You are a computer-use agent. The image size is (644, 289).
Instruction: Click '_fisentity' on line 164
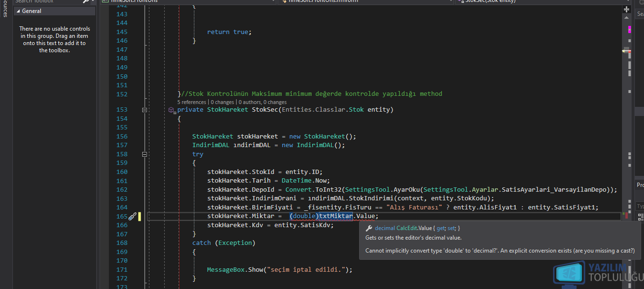[x=322, y=208]
